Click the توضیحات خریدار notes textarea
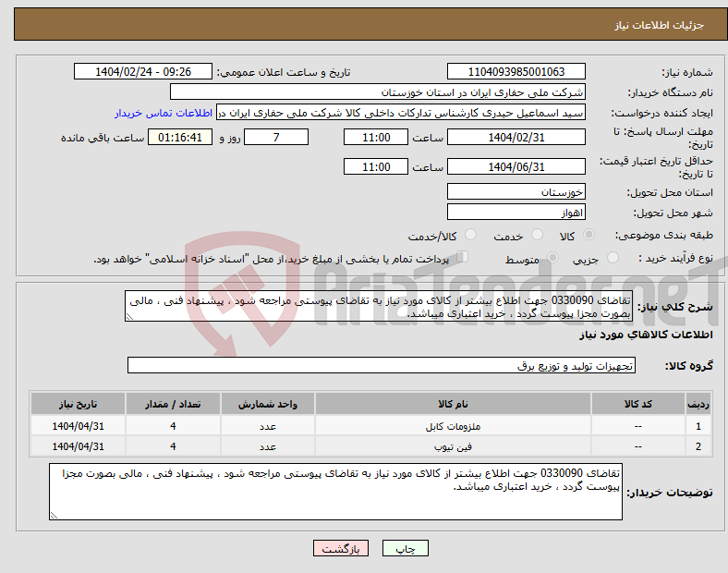This screenshot has width=728, height=573. (x=335, y=492)
